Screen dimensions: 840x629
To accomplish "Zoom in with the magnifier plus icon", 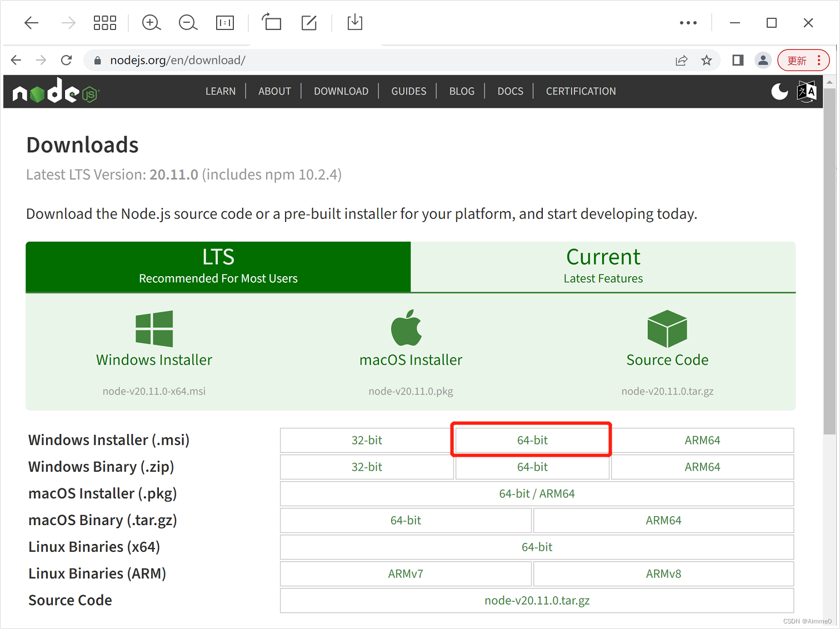I will 151,23.
